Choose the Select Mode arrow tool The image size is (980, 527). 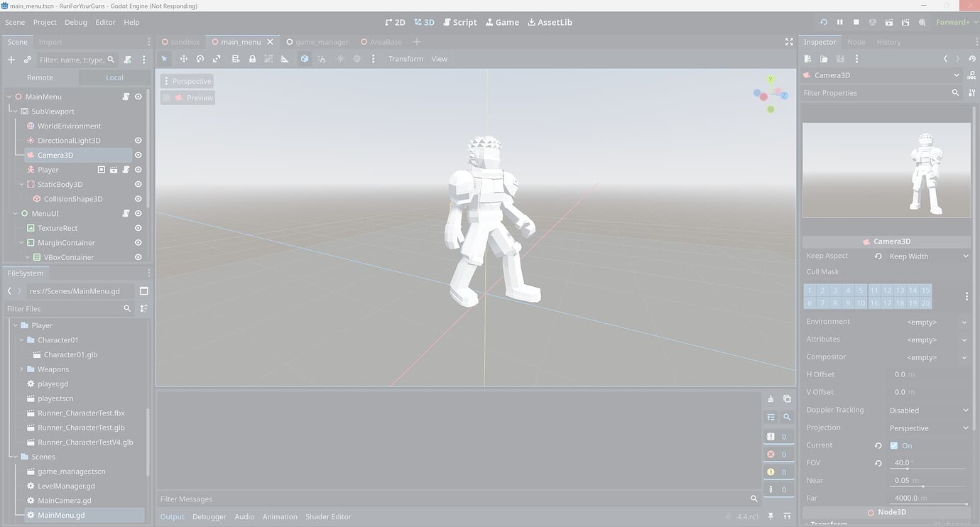click(165, 59)
